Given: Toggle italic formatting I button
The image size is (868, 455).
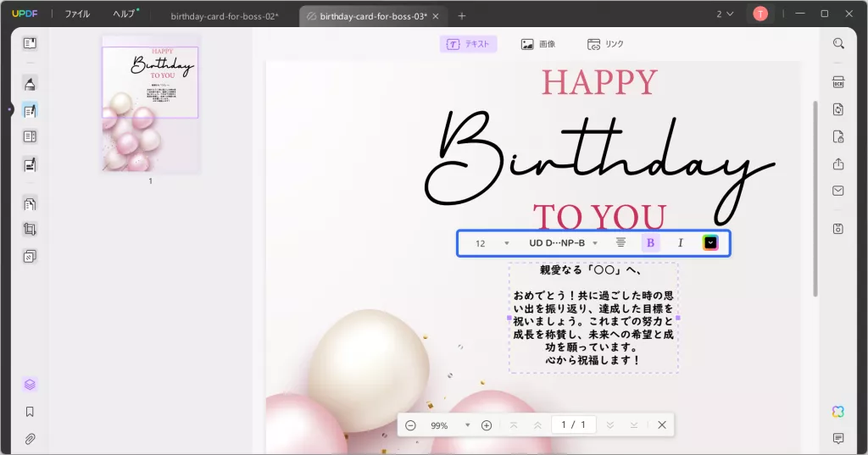Looking at the screenshot, I should (681, 243).
